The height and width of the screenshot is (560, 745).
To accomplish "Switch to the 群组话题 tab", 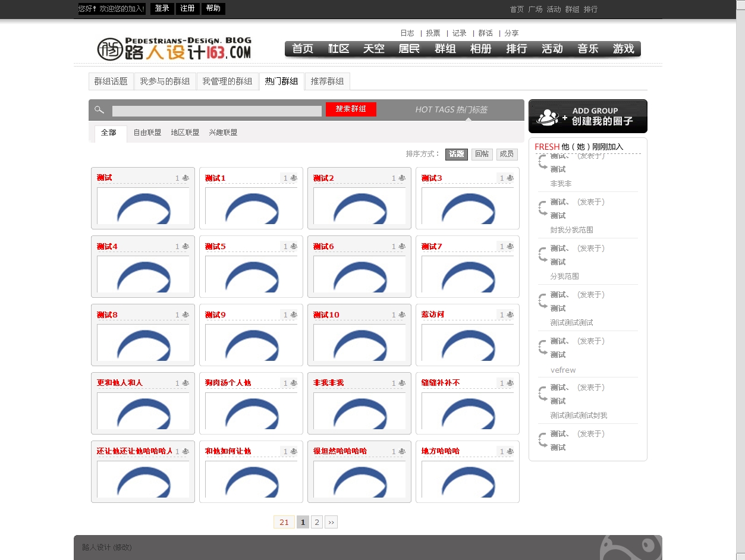I will point(111,81).
